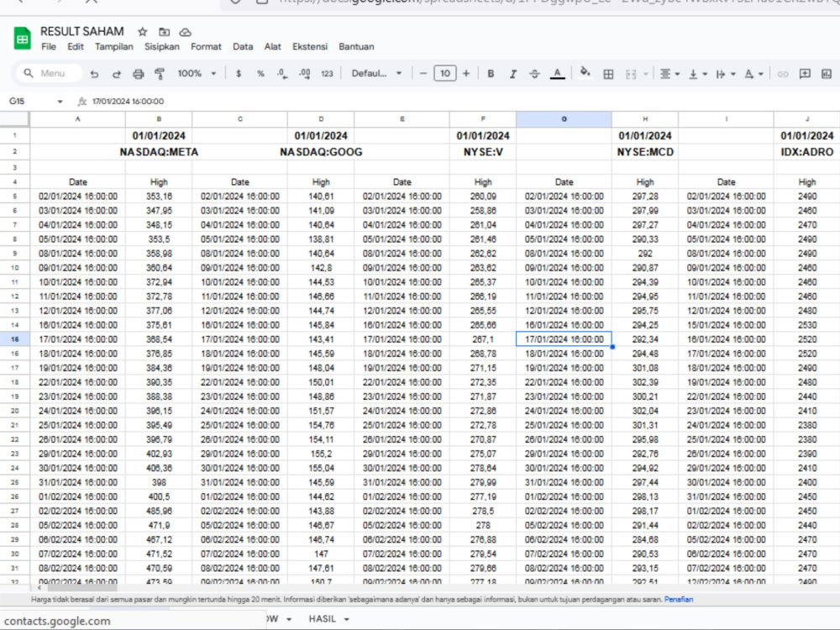Select cell with IDX:ADRO
Image resolution: width=840 pixels, height=630 pixels.
coord(806,152)
